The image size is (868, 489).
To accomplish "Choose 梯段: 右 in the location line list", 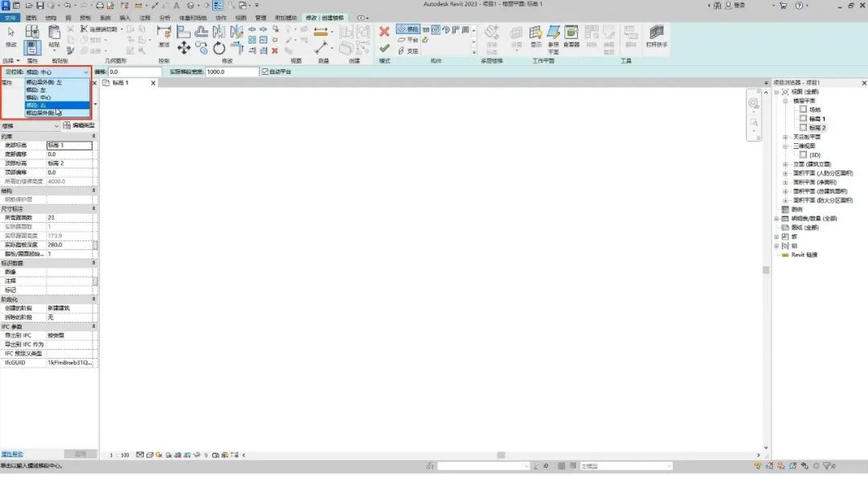I will 57,105.
